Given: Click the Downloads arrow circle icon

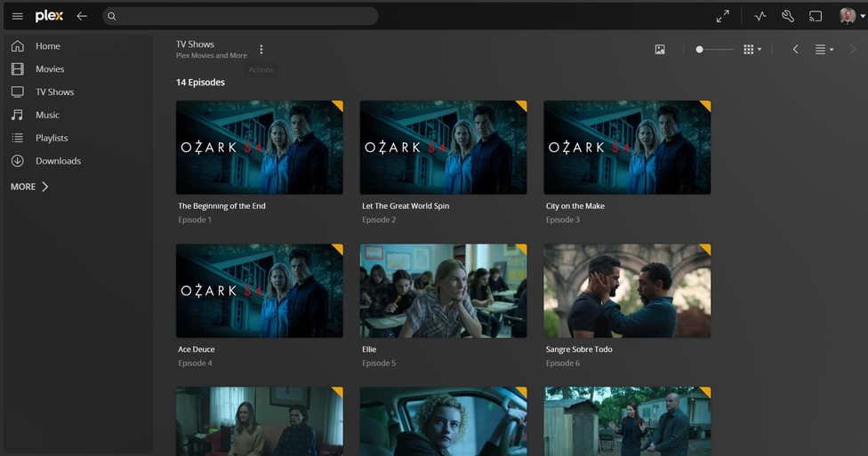Looking at the screenshot, I should [18, 161].
